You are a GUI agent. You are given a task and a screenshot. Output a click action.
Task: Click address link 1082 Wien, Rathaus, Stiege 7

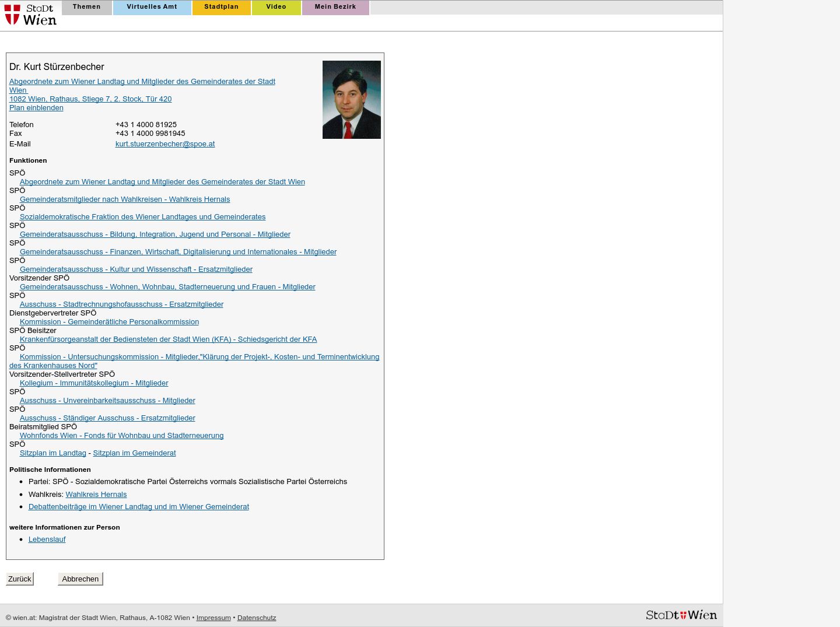tap(90, 99)
